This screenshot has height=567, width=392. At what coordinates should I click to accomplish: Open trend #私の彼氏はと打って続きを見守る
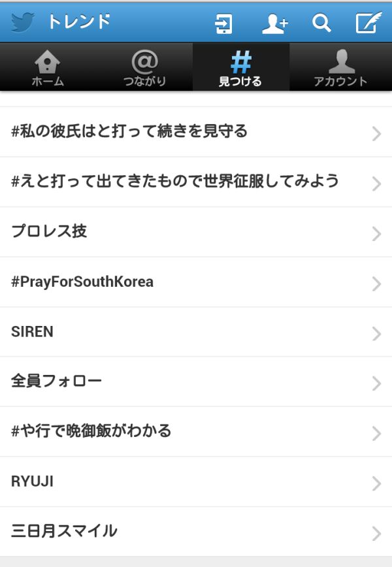[x=196, y=132]
